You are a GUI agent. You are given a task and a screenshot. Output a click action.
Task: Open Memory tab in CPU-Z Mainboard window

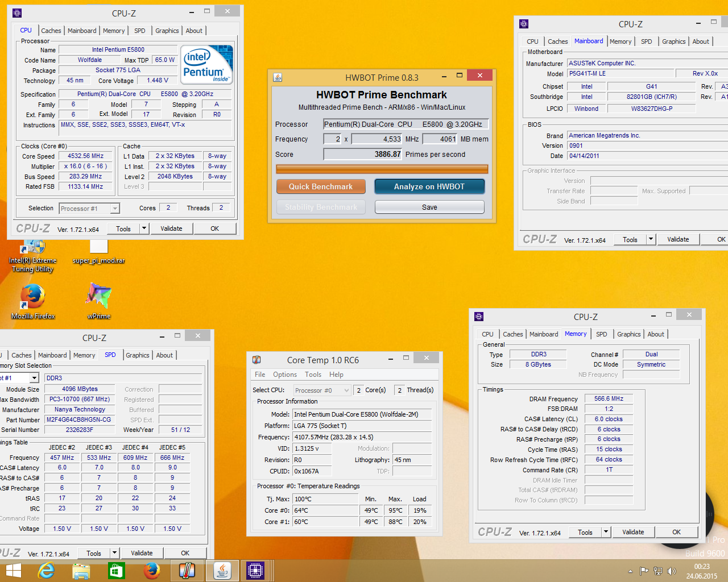click(621, 41)
